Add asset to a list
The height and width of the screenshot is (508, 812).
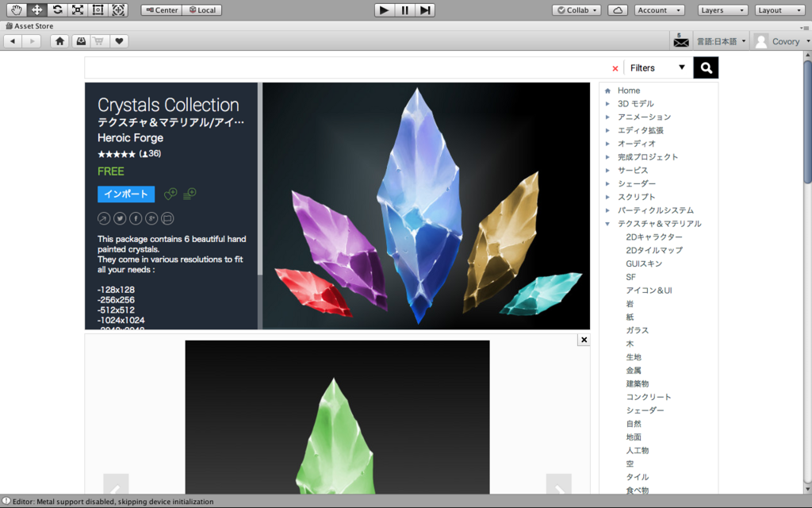(x=190, y=194)
